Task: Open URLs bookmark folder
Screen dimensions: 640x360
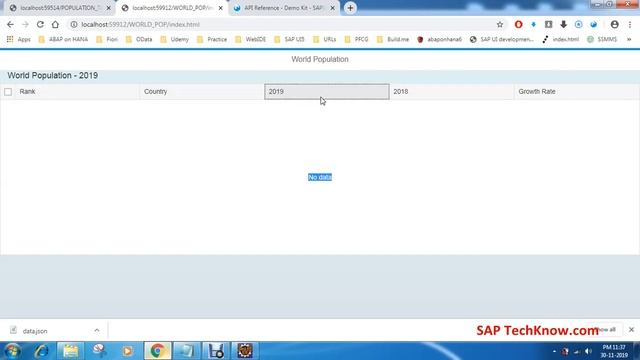Action: point(324,39)
